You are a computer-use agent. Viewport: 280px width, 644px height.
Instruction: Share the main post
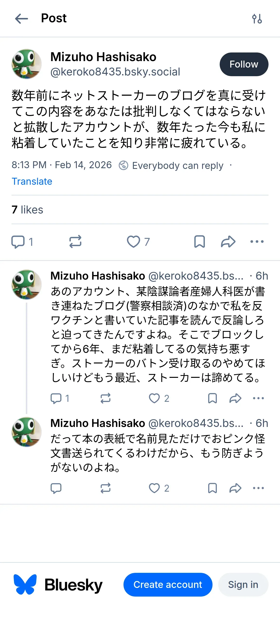(228, 242)
